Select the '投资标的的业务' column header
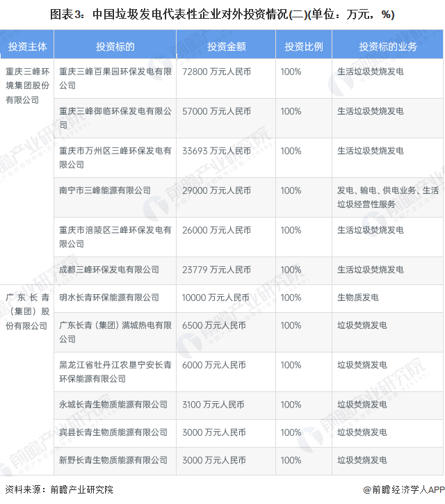445x504 pixels. click(387, 47)
